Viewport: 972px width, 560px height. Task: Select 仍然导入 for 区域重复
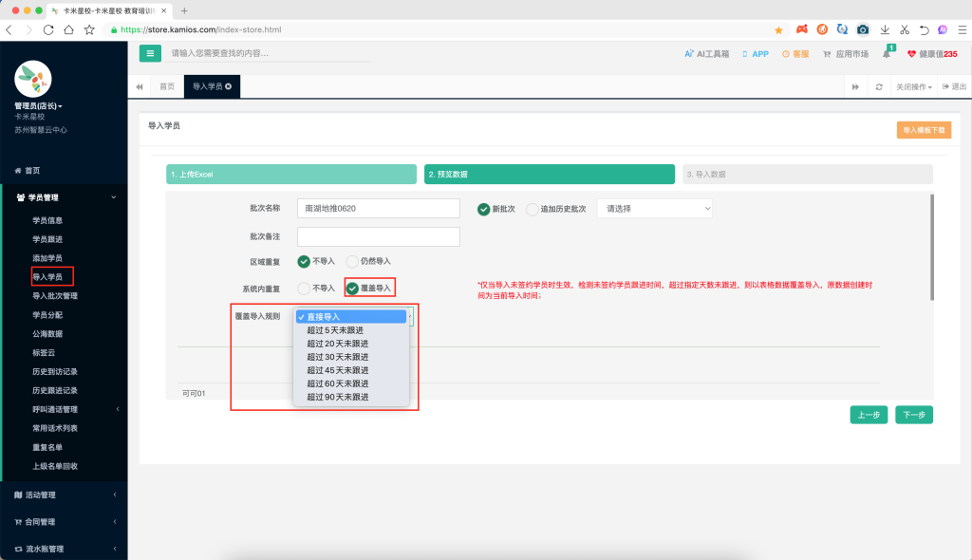pyautogui.click(x=352, y=261)
